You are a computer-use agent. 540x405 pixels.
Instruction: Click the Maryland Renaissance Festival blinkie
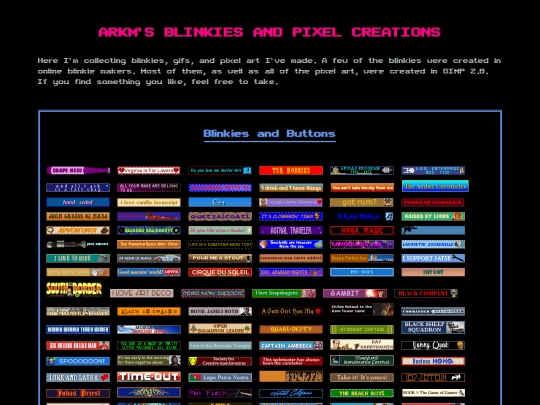[x=362, y=360]
